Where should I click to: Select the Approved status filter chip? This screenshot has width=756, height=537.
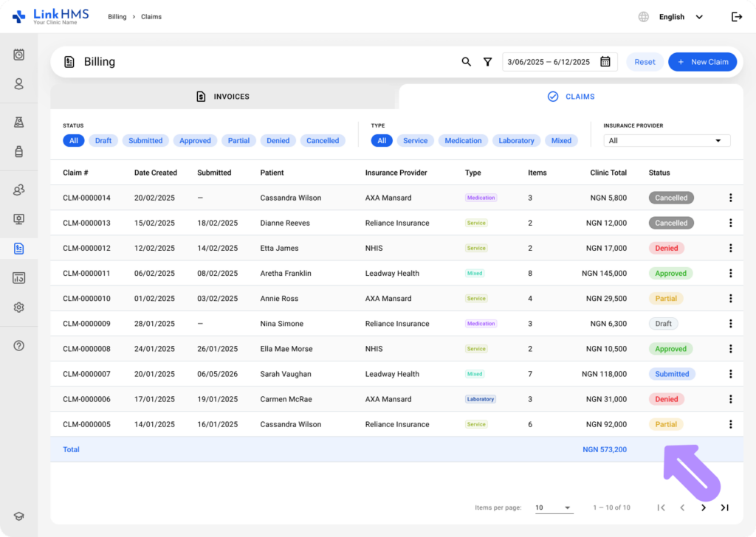pyautogui.click(x=195, y=141)
